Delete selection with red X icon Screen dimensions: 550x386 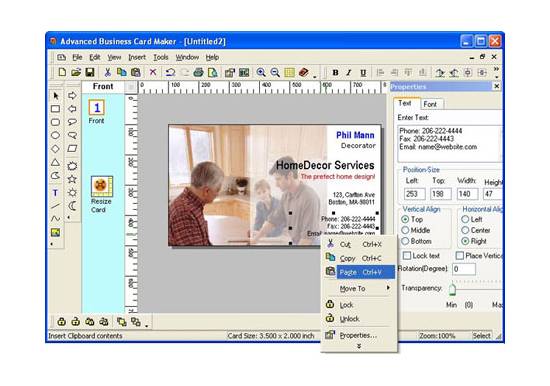click(153, 72)
